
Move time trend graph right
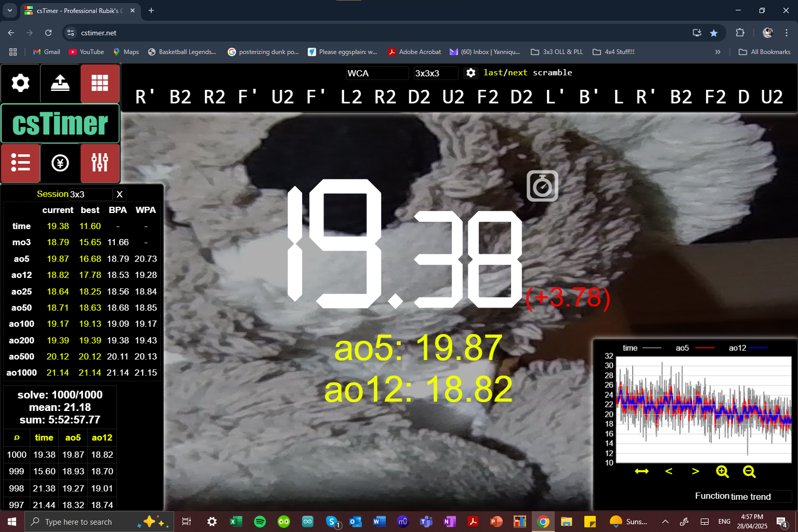tap(696, 471)
